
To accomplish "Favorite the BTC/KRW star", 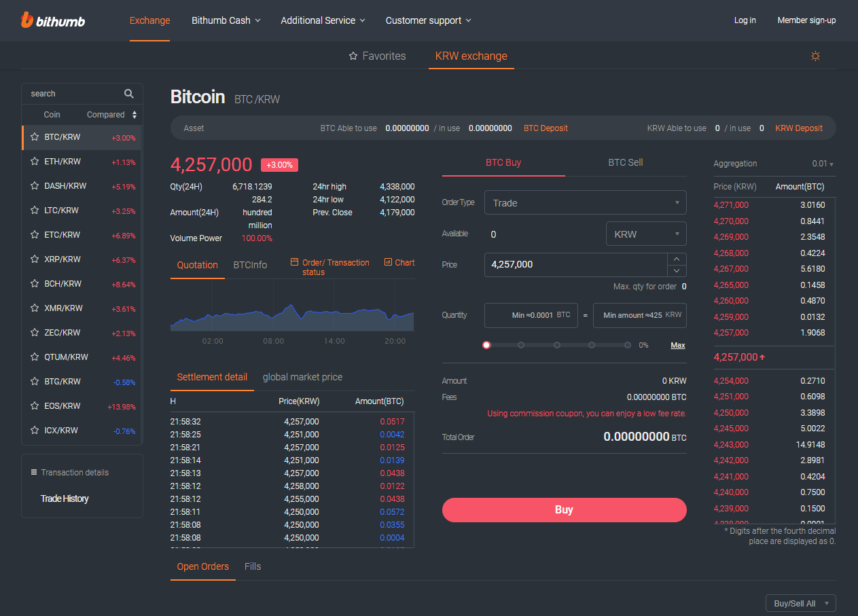I will click(x=35, y=137).
